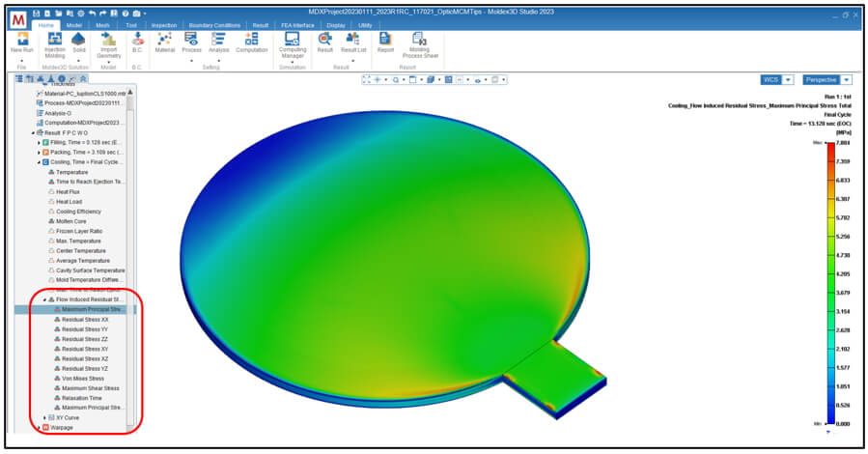Open the Result List icon
868x454 pixels.
(353, 39)
